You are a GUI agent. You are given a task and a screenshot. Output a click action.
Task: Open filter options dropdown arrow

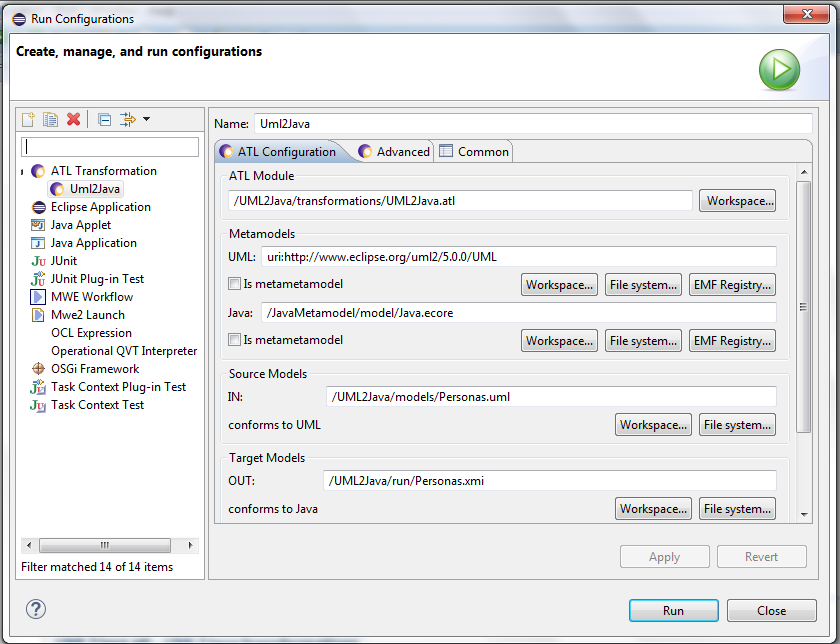point(146,119)
